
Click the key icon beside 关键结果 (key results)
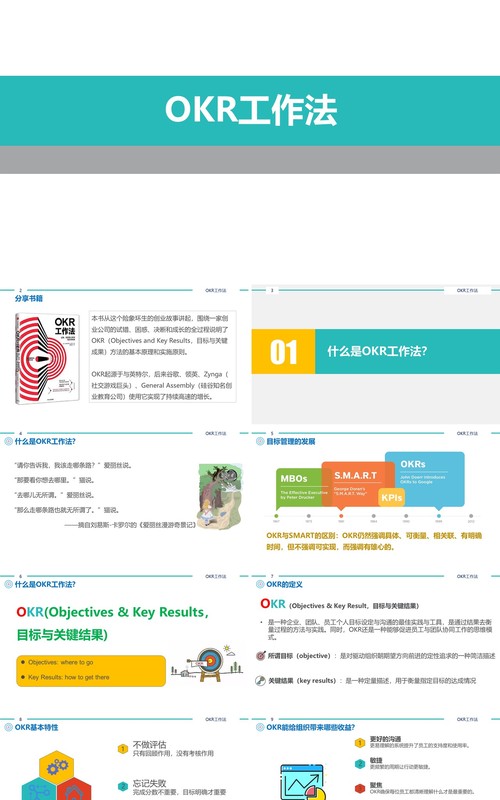click(261, 681)
